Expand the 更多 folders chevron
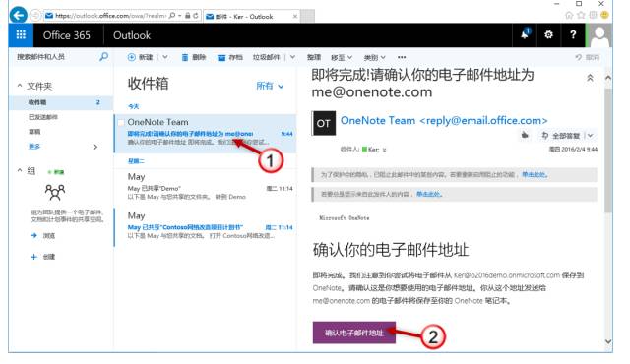 pyautogui.click(x=95, y=147)
